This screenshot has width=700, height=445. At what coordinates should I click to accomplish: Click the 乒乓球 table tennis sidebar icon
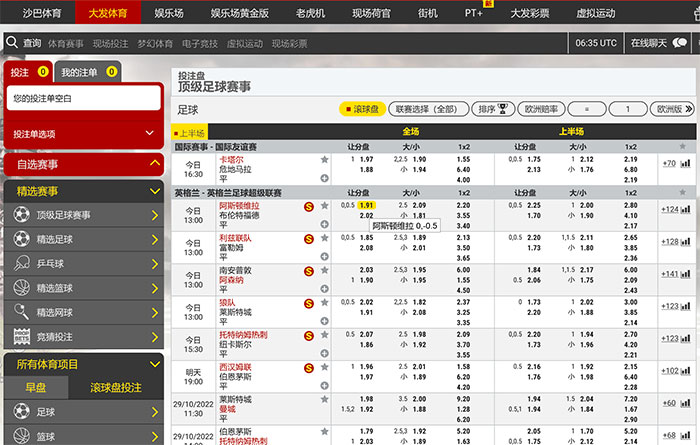click(22, 263)
